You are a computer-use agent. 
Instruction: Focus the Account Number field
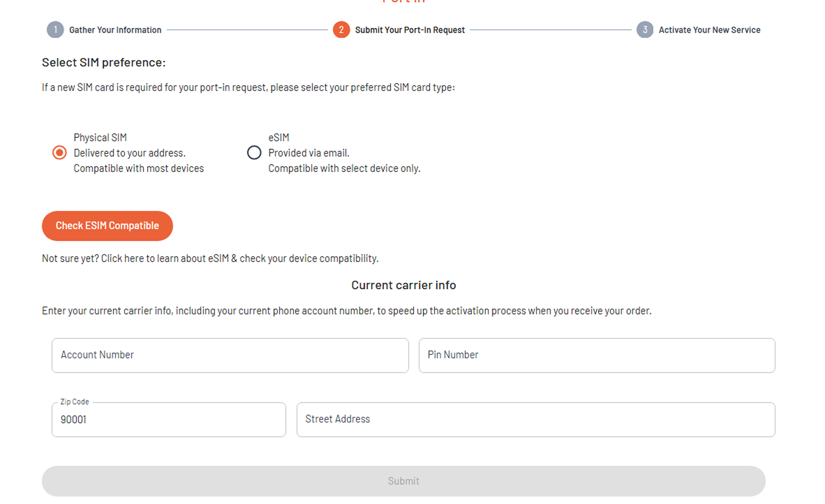pyautogui.click(x=230, y=355)
